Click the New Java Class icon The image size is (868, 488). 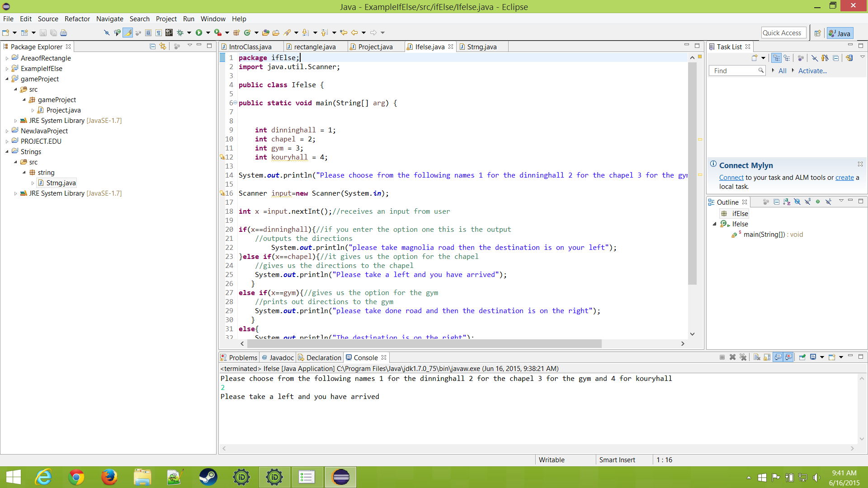click(247, 33)
